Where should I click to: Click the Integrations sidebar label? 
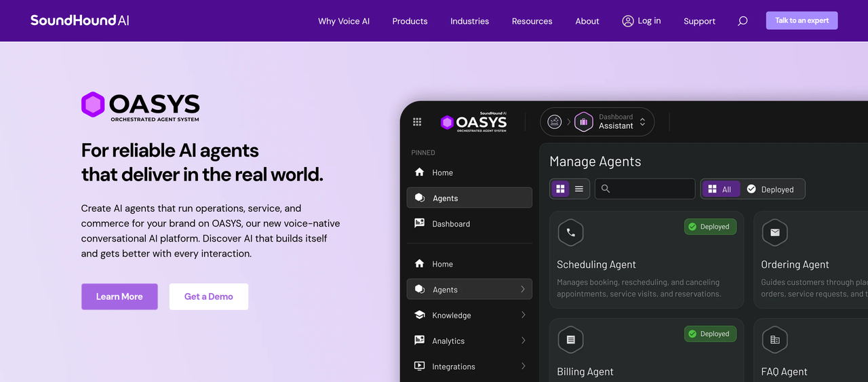pos(454,367)
